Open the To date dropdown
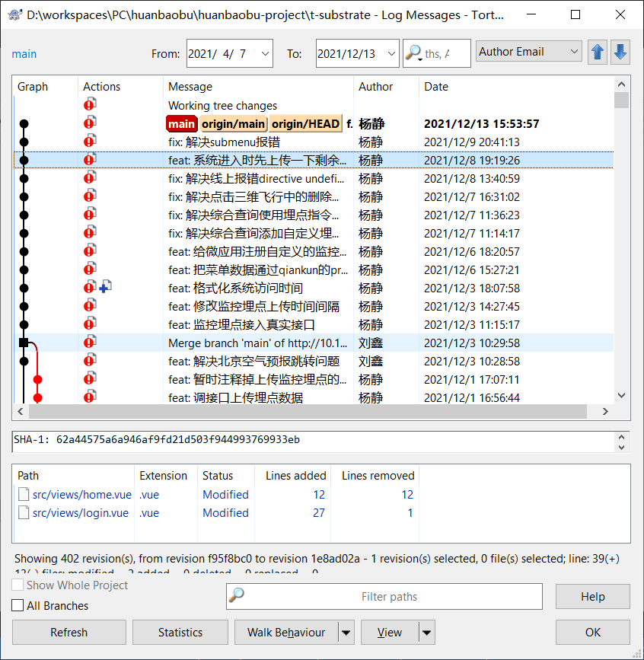This screenshot has height=660, width=644. pos(391,53)
